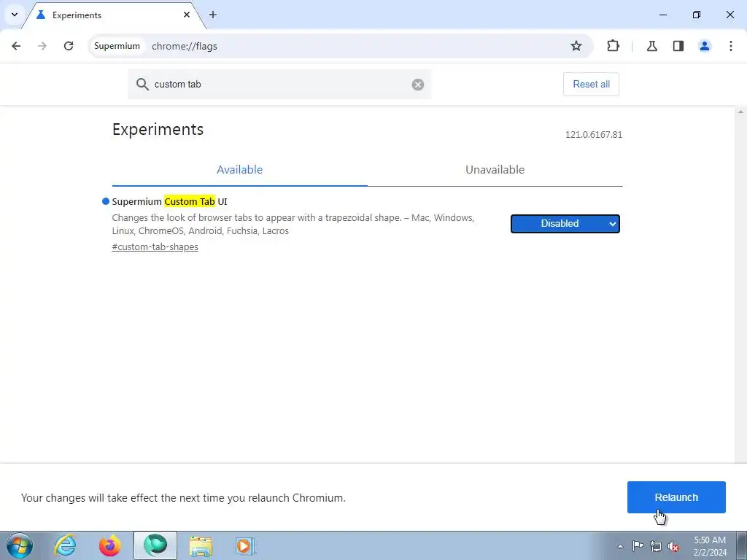Click the Experiments heading

pyautogui.click(x=158, y=129)
